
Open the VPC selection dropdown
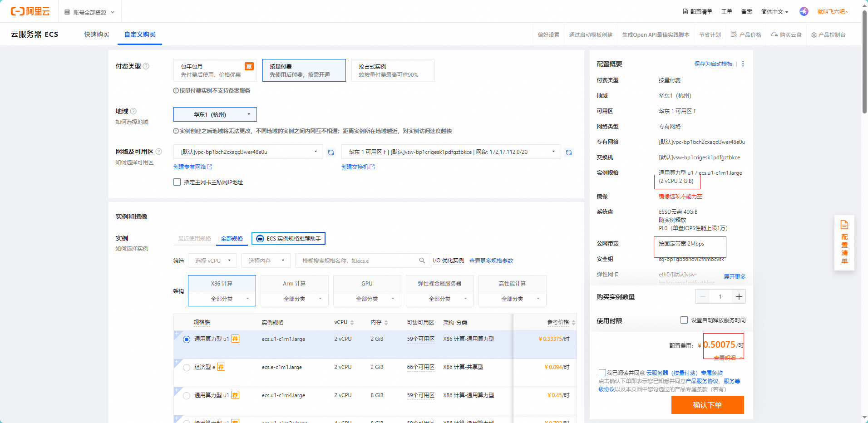pos(248,152)
